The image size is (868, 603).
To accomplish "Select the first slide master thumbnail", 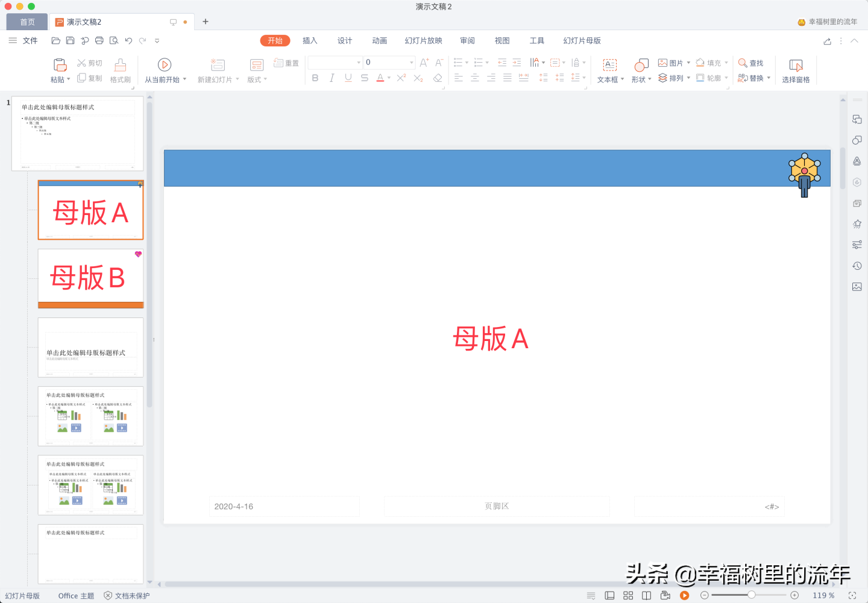I will [78, 134].
